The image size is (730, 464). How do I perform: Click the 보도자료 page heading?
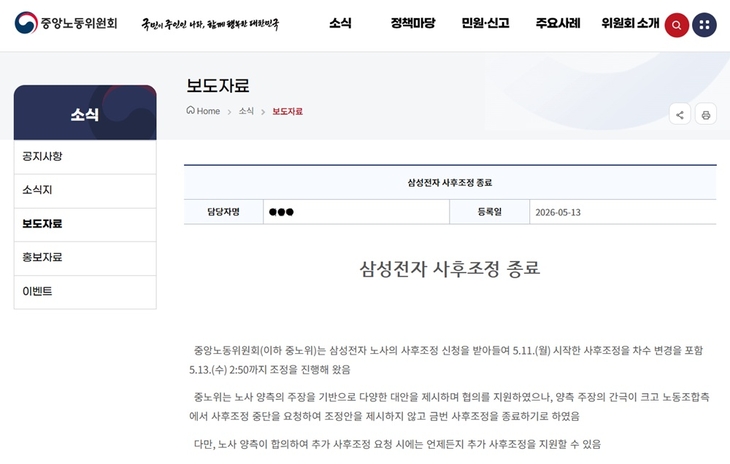[218, 86]
